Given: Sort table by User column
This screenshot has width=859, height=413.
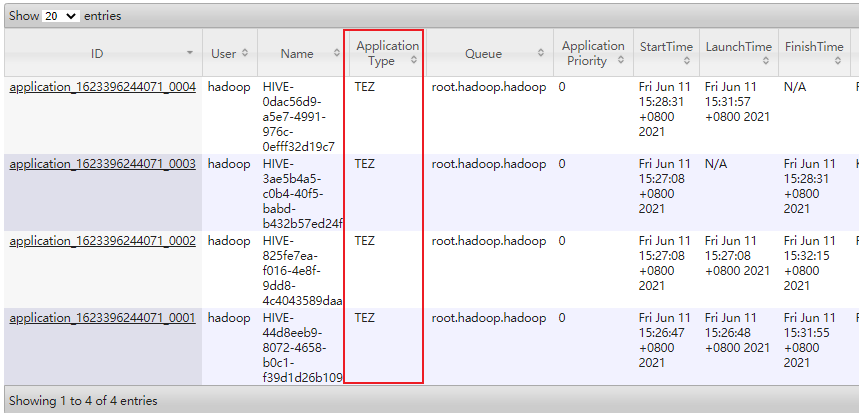Looking at the screenshot, I should pyautogui.click(x=230, y=53).
